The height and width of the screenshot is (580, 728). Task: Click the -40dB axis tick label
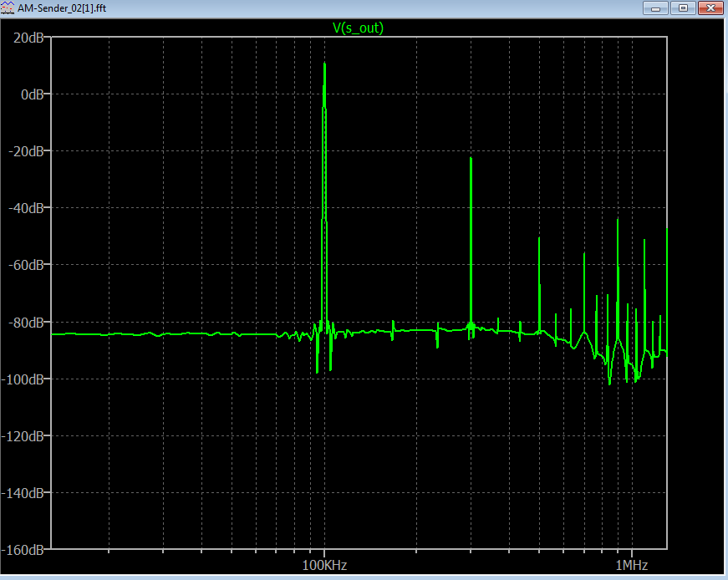26,208
